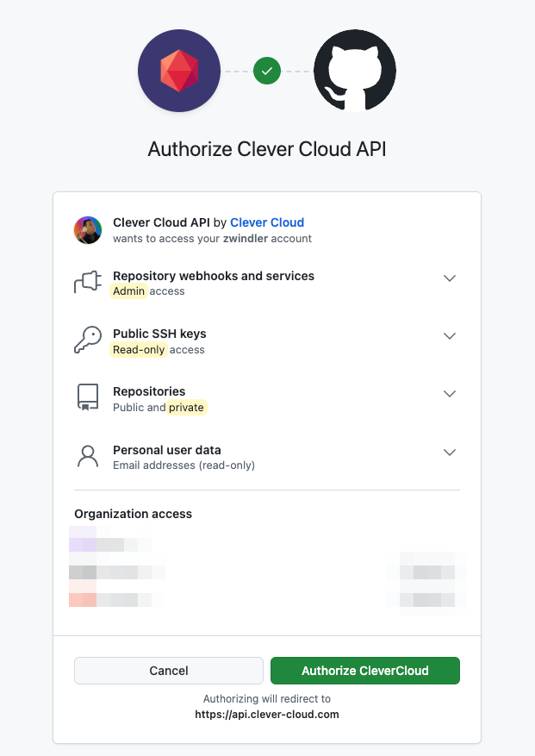This screenshot has width=535, height=756.
Task: Click the Clever Cloud owner avatar
Action: [88, 230]
